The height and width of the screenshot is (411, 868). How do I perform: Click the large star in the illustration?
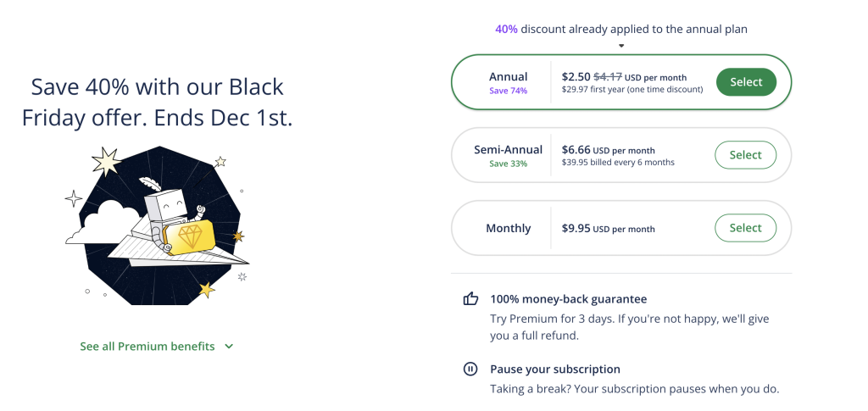[107, 162]
